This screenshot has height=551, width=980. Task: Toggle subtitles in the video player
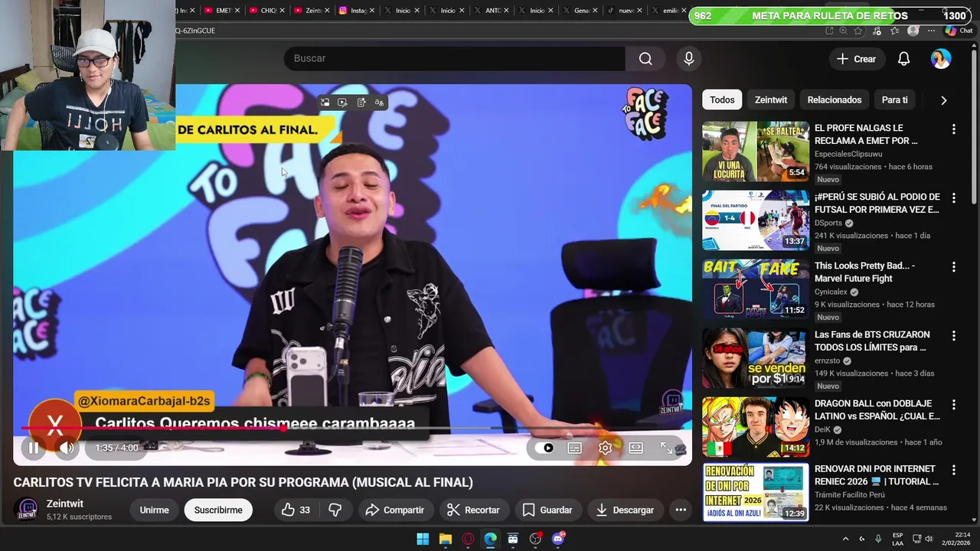(x=575, y=448)
